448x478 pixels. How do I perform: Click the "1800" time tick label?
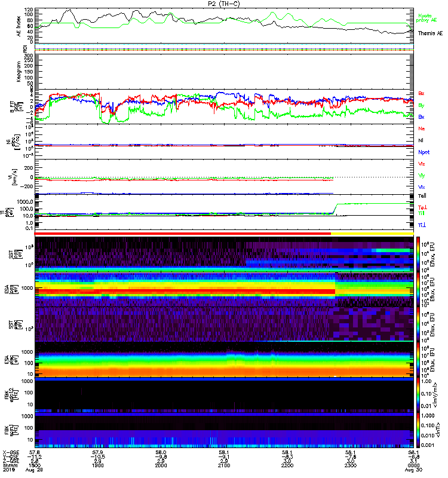pyautogui.click(x=35, y=465)
